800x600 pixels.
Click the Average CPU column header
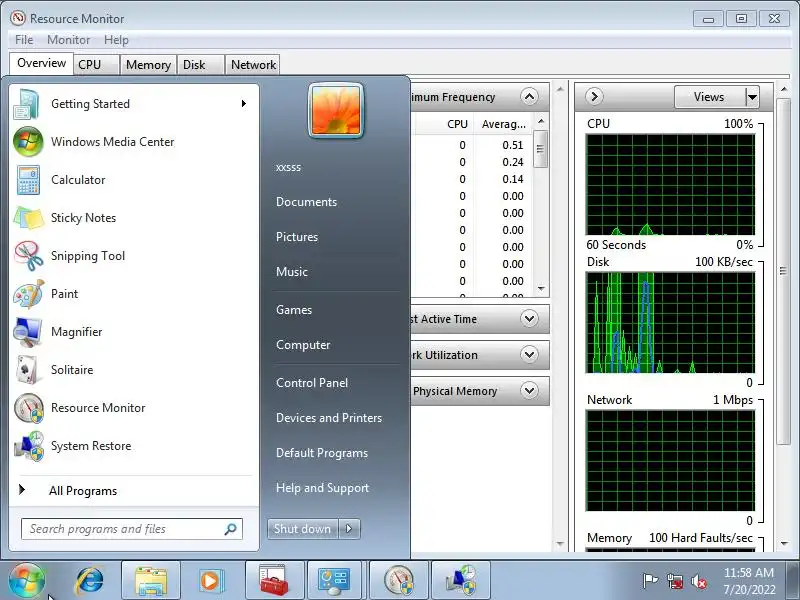click(x=503, y=124)
